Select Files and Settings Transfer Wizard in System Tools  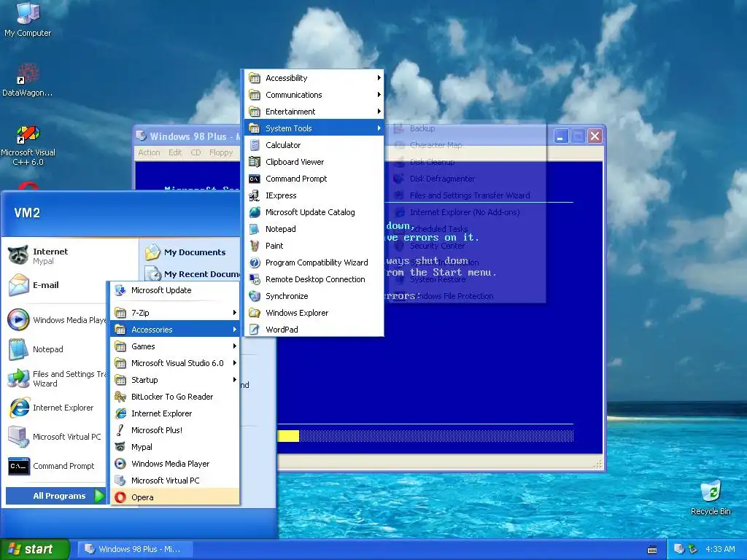click(x=468, y=195)
